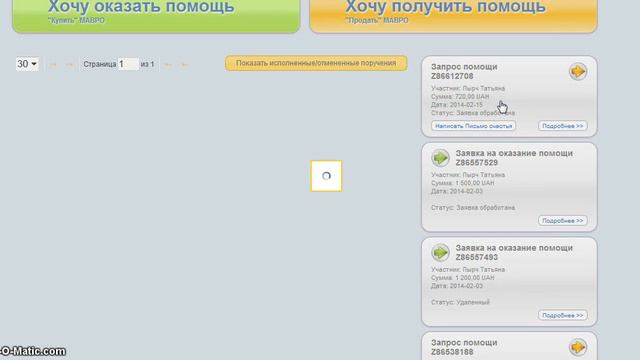This screenshot has height=360, width=640.
Task: Click 'Сумма: 1 500,00 UAH' text
Action: [462, 183]
